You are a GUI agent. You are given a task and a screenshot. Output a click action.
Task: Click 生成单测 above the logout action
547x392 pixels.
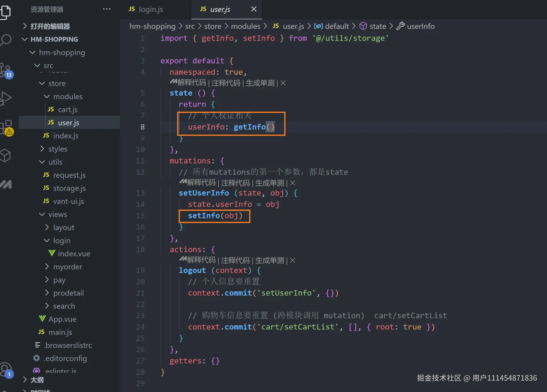tap(270, 260)
